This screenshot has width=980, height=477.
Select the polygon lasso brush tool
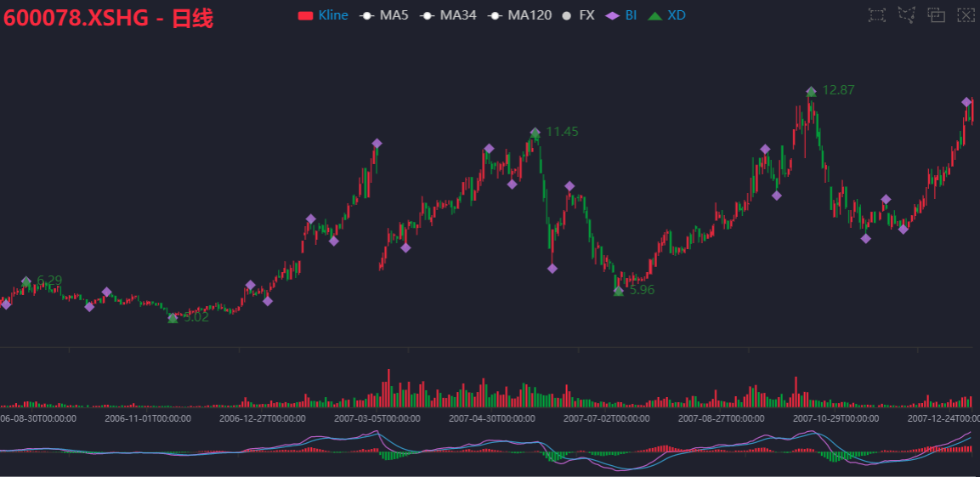906,15
